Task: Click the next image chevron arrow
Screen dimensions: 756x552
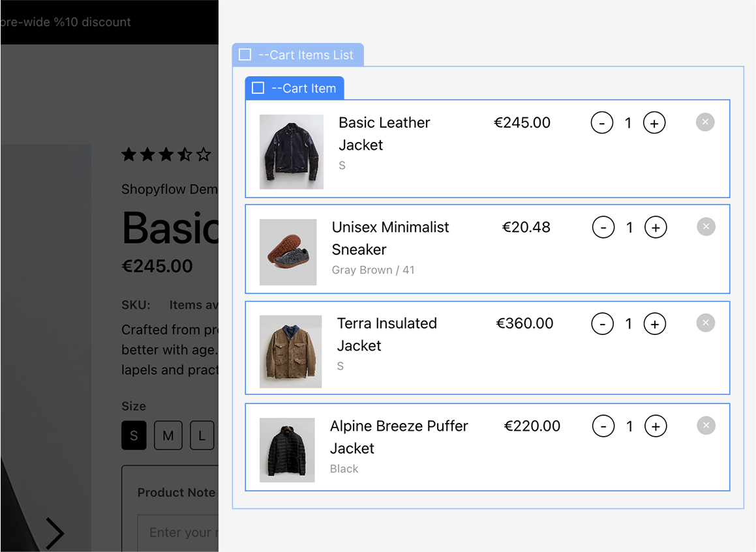Action: click(55, 533)
